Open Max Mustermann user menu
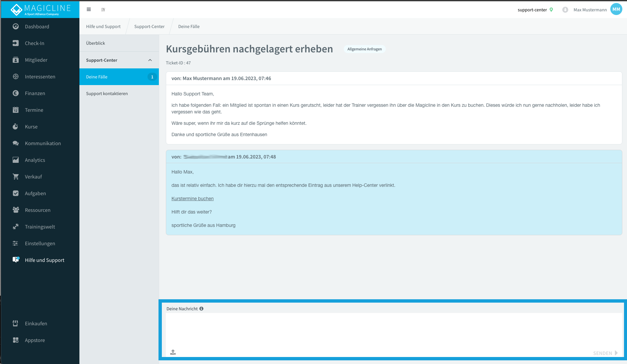Viewport: 627px width, 364px height. coord(590,10)
